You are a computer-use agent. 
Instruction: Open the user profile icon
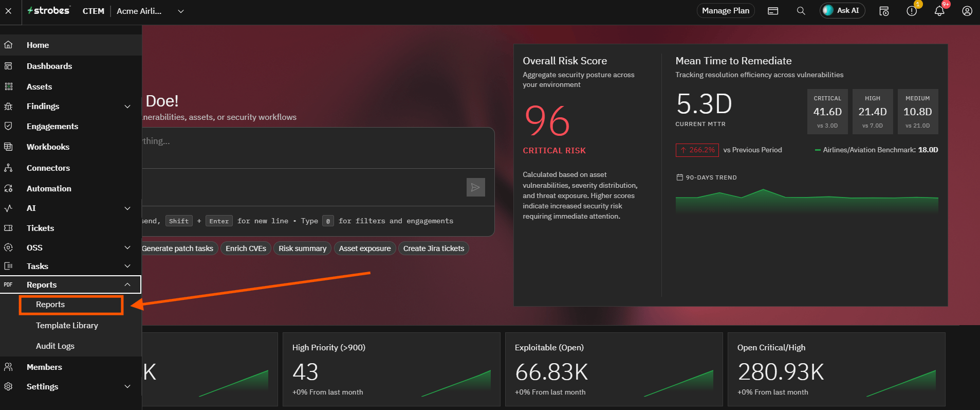tap(967, 11)
